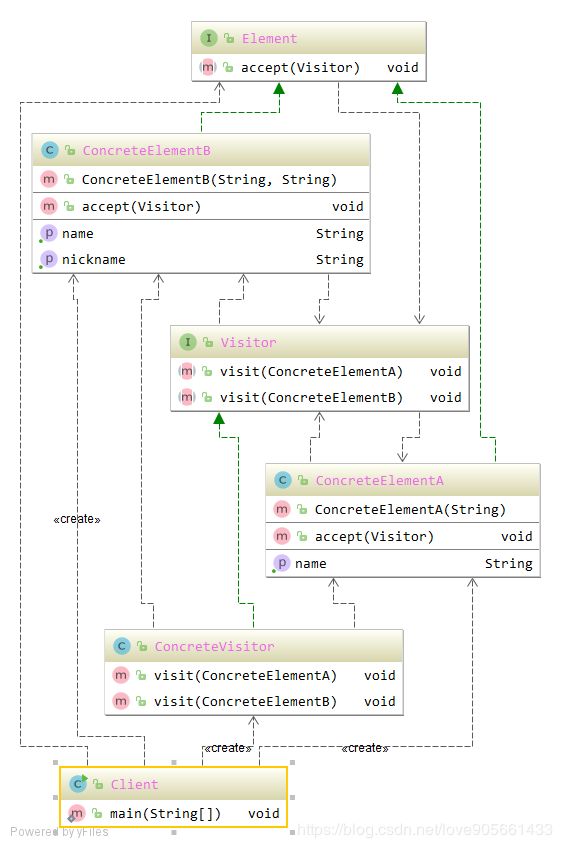Viewport: 562px width, 848px height.
Task: Select the nickname property row
Action: [201, 260]
